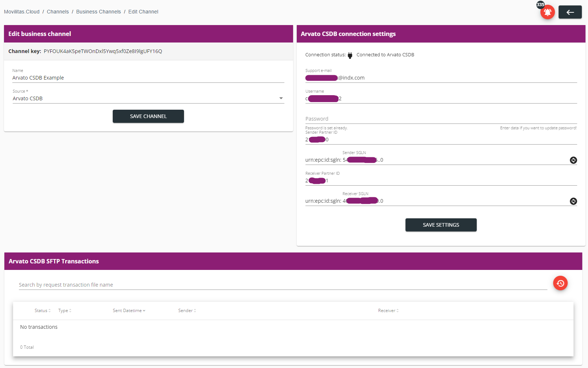Click the SAVE CHANNEL button

(148, 116)
